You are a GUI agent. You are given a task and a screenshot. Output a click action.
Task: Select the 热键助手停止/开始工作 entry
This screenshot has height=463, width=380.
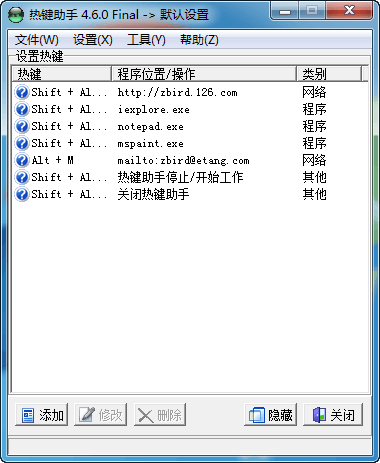click(x=180, y=177)
